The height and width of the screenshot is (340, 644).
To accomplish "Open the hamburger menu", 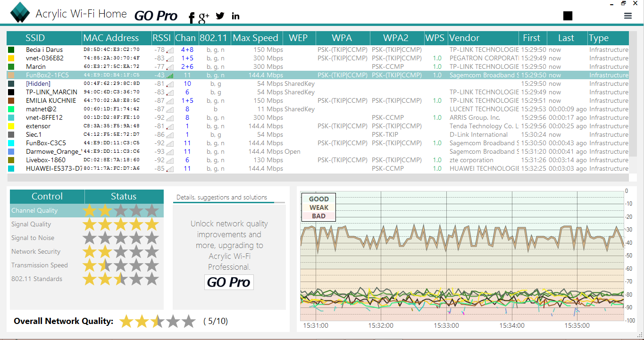I will coord(627,16).
